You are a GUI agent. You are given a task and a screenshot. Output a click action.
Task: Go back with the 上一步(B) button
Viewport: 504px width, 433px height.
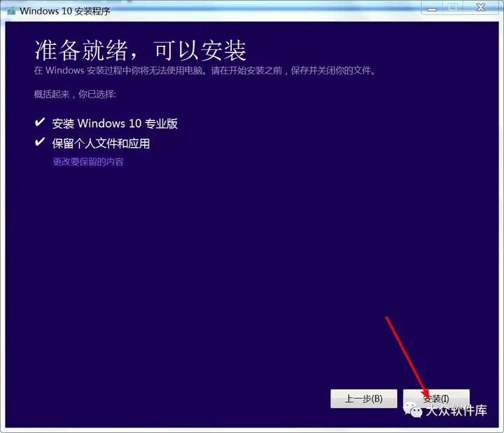coord(363,399)
